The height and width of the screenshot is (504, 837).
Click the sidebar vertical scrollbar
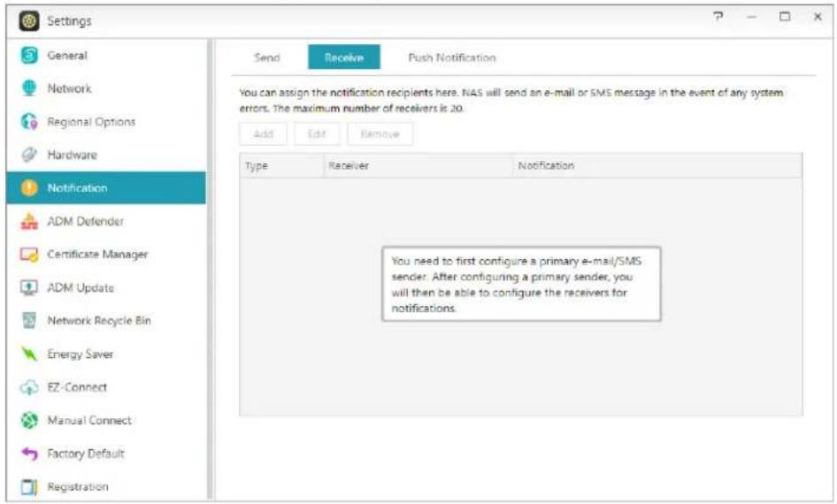(x=211, y=270)
